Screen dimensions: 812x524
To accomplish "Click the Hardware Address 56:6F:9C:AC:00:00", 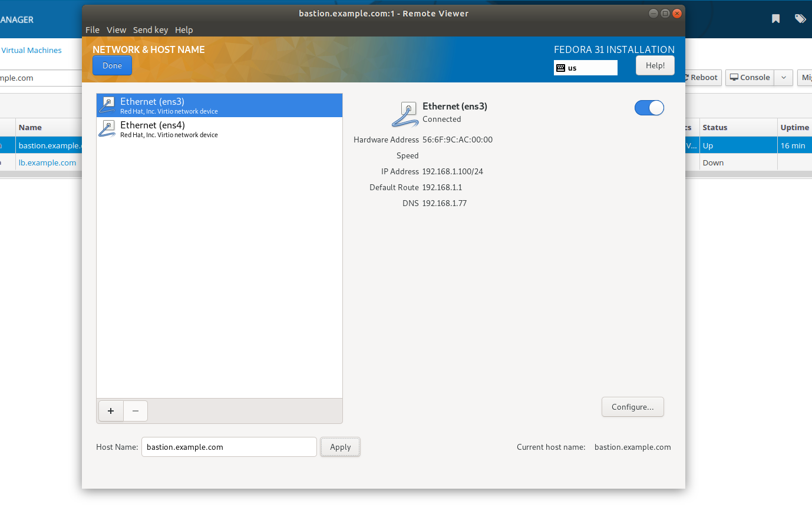I will point(457,140).
